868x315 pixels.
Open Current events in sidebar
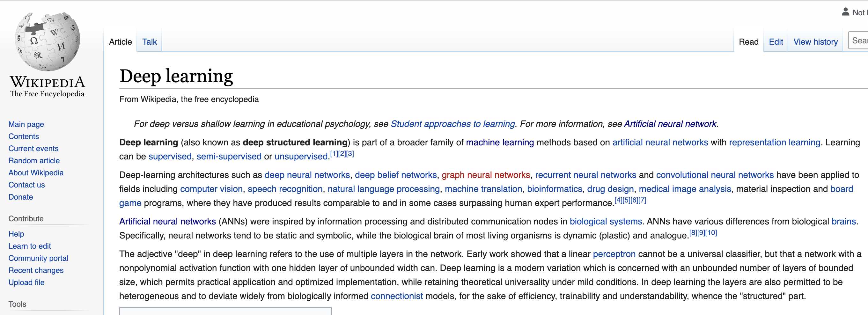[x=33, y=149]
